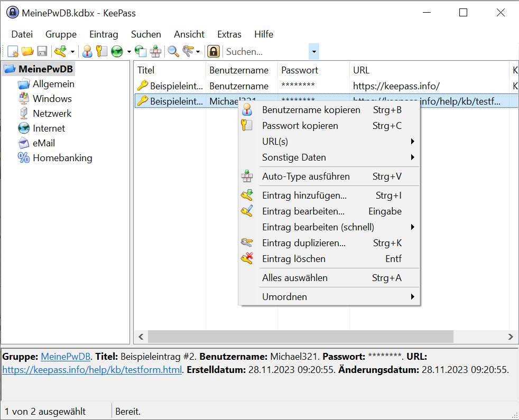The height and width of the screenshot is (420, 519).
Task: Click the https://keepass.info/ URL cell
Action: click(396, 86)
